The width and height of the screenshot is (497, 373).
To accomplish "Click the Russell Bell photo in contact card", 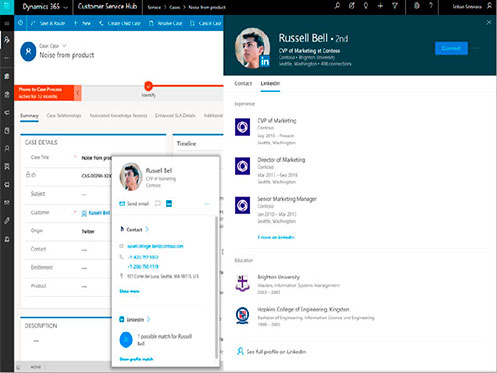I will point(131,177).
